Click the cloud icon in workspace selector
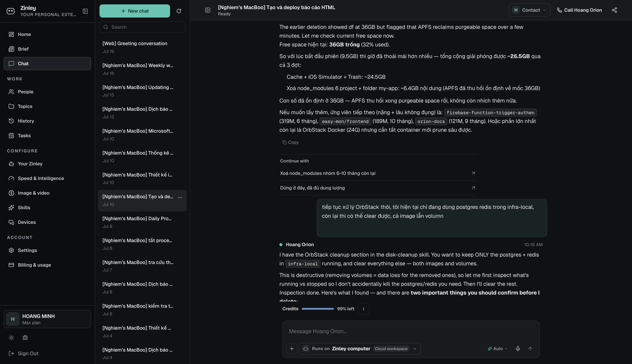 [306, 348]
